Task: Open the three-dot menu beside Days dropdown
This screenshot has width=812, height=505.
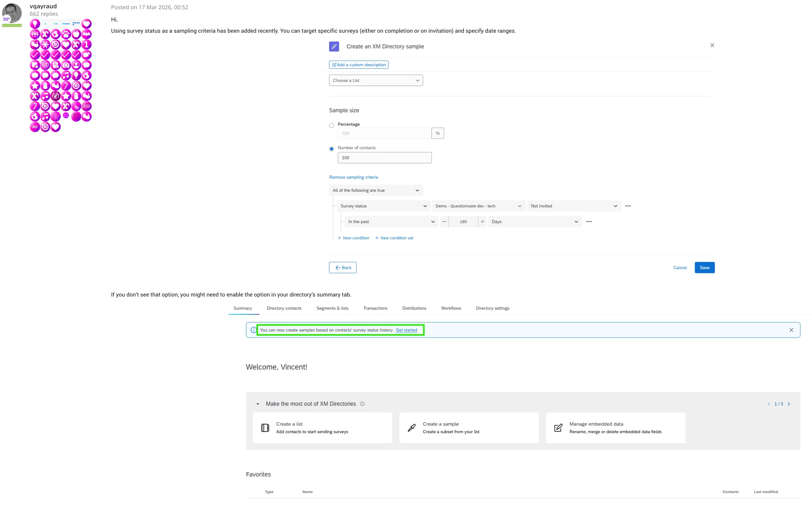Action: [589, 222]
